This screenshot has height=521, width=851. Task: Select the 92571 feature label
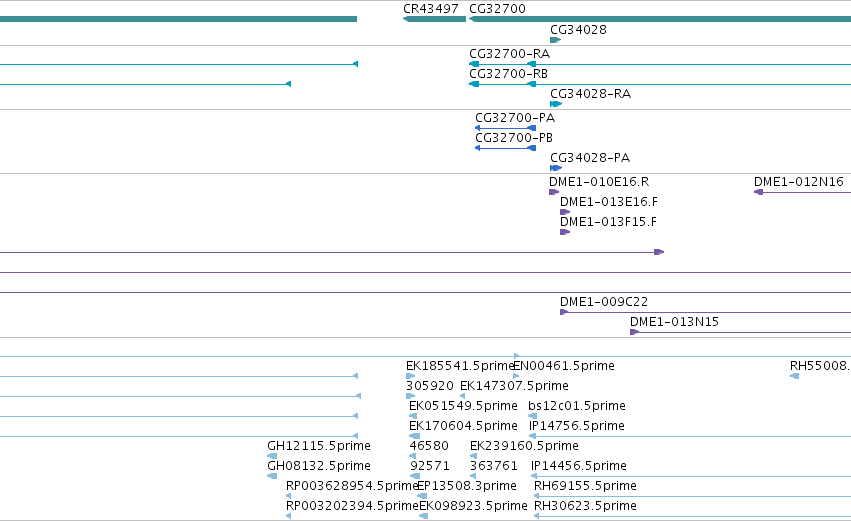430,466
